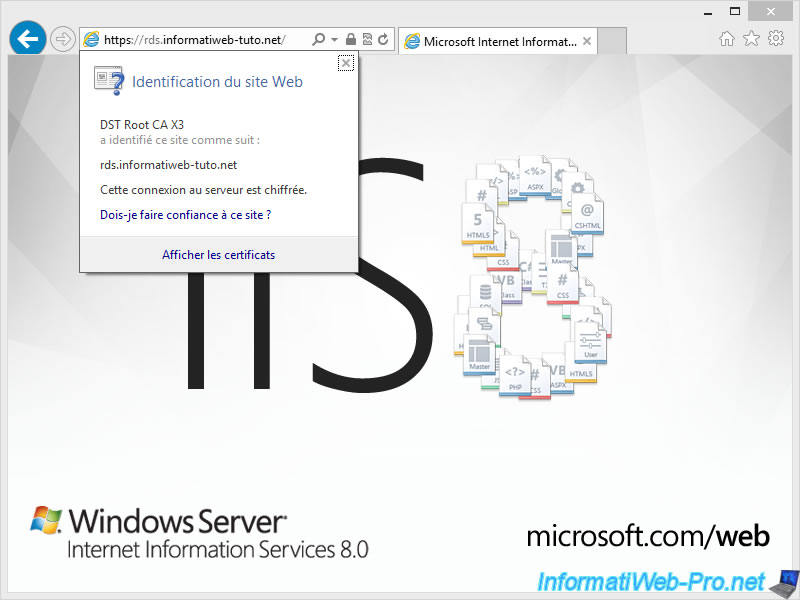800x600 pixels.
Task: Click 'Cette connexion au serveur est chiffrée.' text
Action: point(203,190)
